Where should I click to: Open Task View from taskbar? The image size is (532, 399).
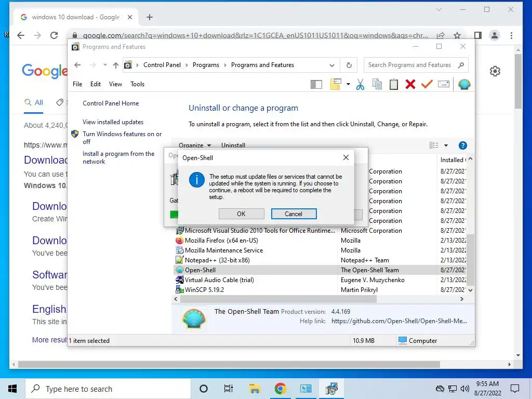(x=229, y=389)
